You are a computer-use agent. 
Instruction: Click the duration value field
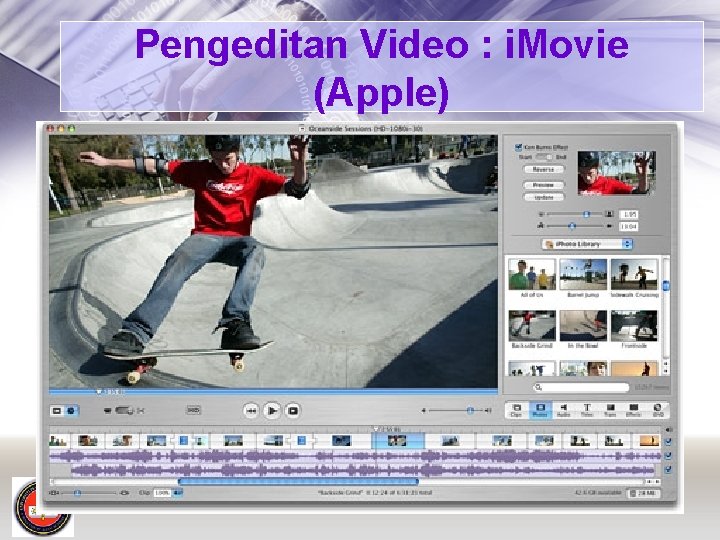(628, 226)
